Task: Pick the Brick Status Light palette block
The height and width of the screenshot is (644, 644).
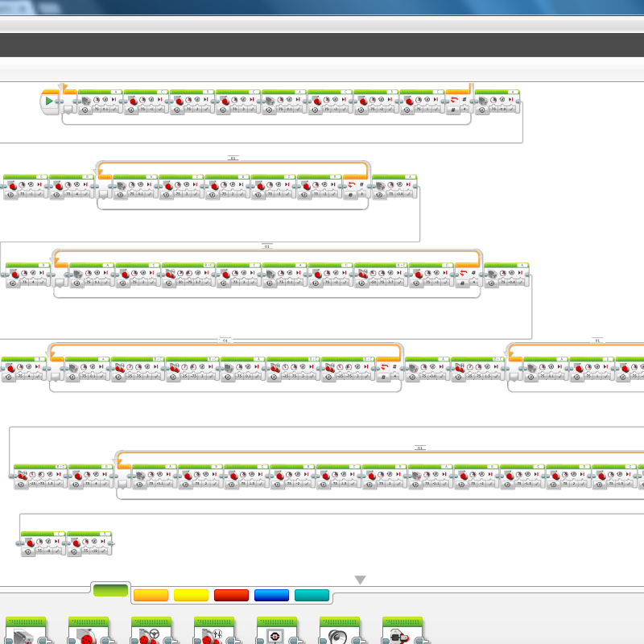Action: [x=402, y=631]
